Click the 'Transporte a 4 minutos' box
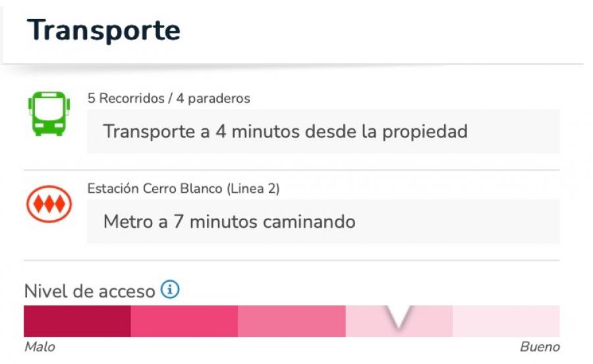593x364 pixels. [x=324, y=131]
